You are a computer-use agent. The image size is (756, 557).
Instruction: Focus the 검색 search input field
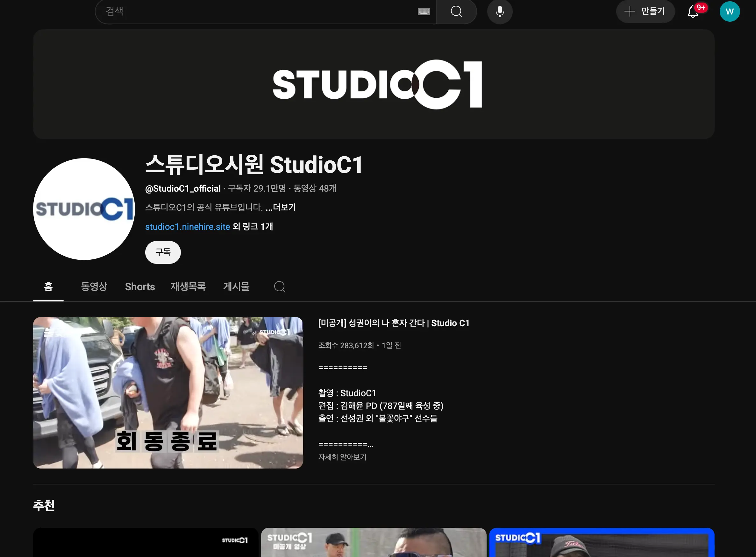tap(256, 11)
